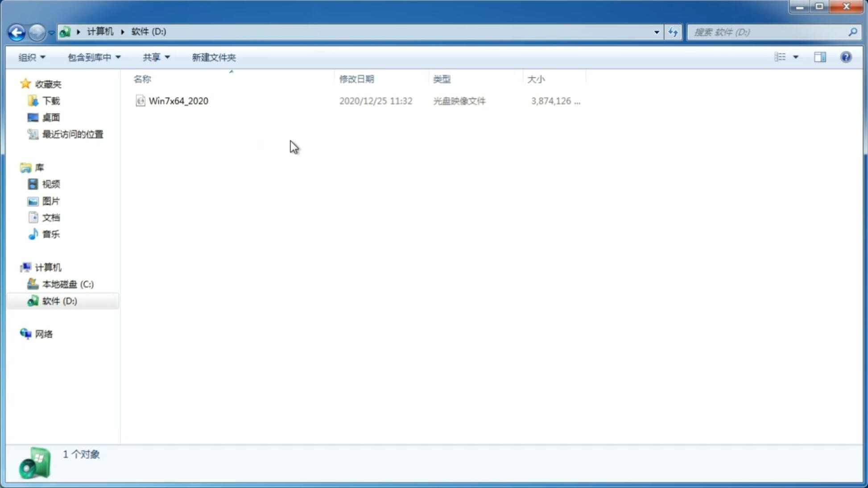868x488 pixels.
Task: Open the Win7x64_2020 disc image file
Action: [178, 101]
